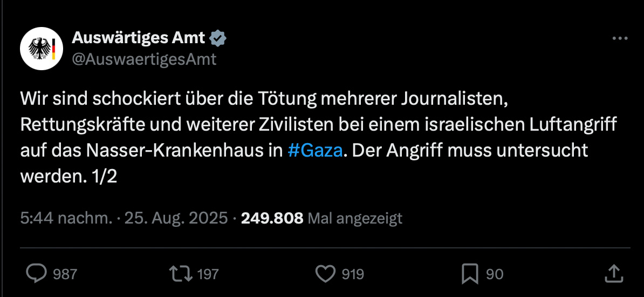Screen dimensions: 644x297
Task: Click the 25. Aug. 2025 date
Action: click(x=176, y=218)
